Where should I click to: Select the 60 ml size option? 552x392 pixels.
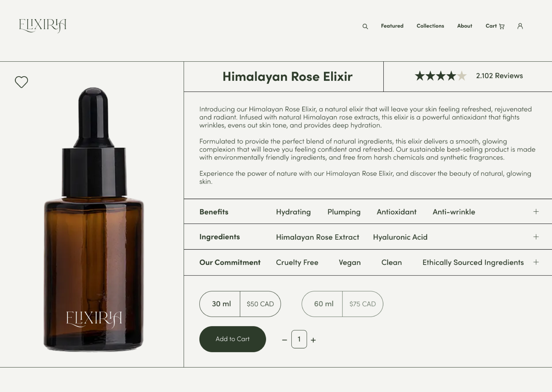tap(342, 304)
